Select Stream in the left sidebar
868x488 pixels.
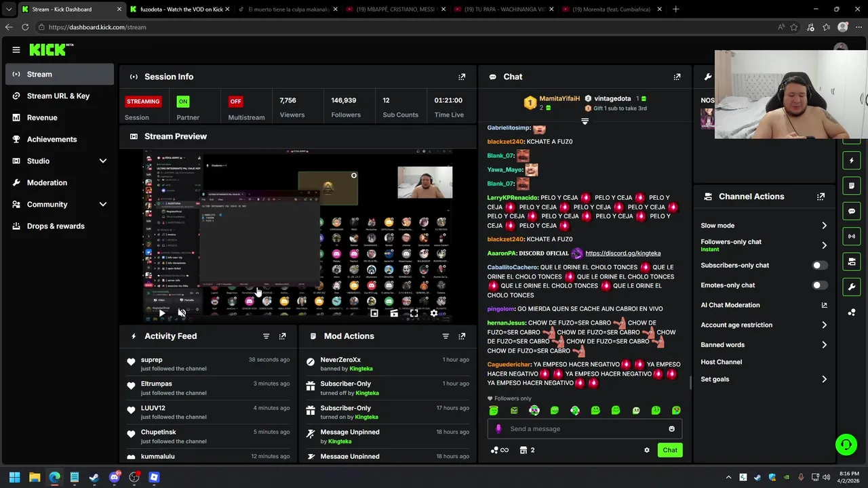pos(60,75)
